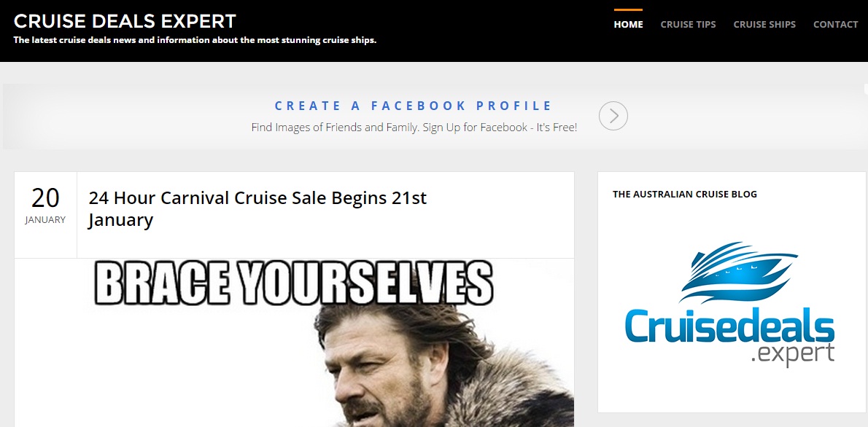Click the Cruise Deals Expert site title
This screenshot has width=868, height=427.
click(x=125, y=21)
